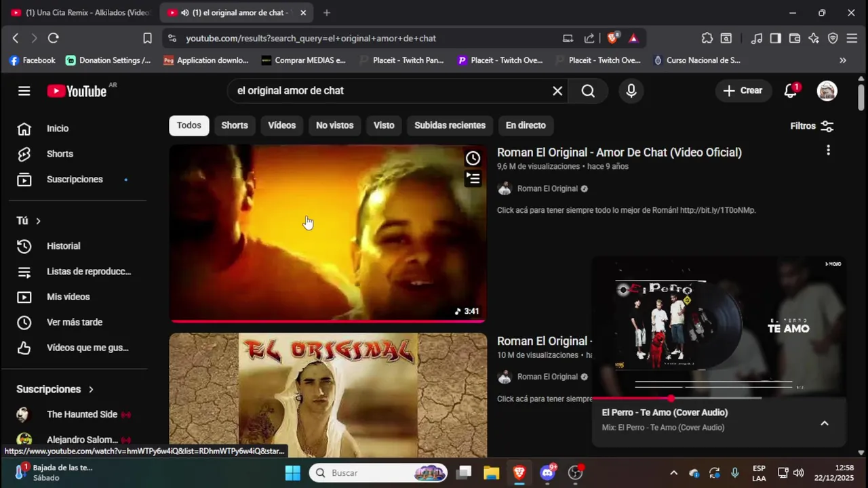Open Donation Settings bookmark

108,60
